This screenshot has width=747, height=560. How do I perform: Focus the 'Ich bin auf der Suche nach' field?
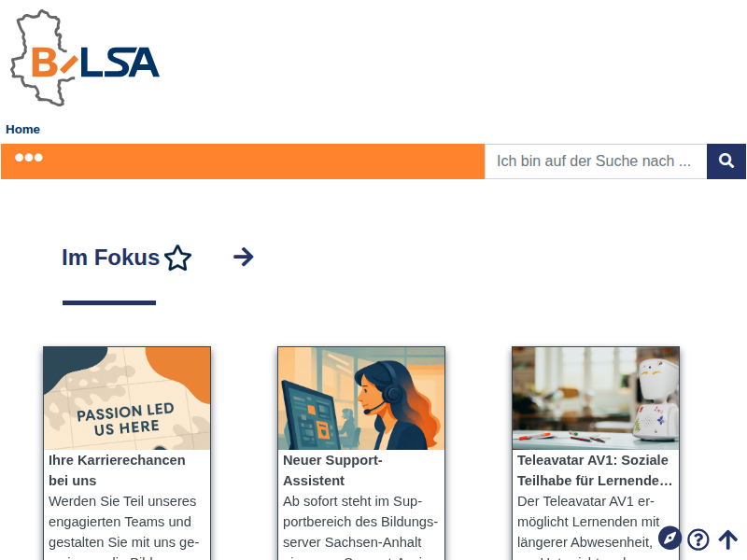(x=596, y=161)
